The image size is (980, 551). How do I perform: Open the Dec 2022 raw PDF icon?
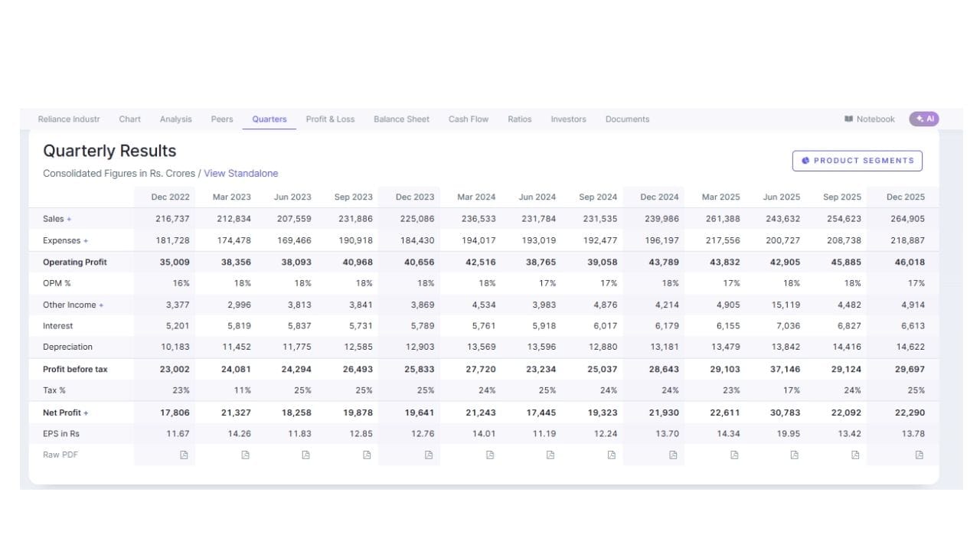coord(184,455)
